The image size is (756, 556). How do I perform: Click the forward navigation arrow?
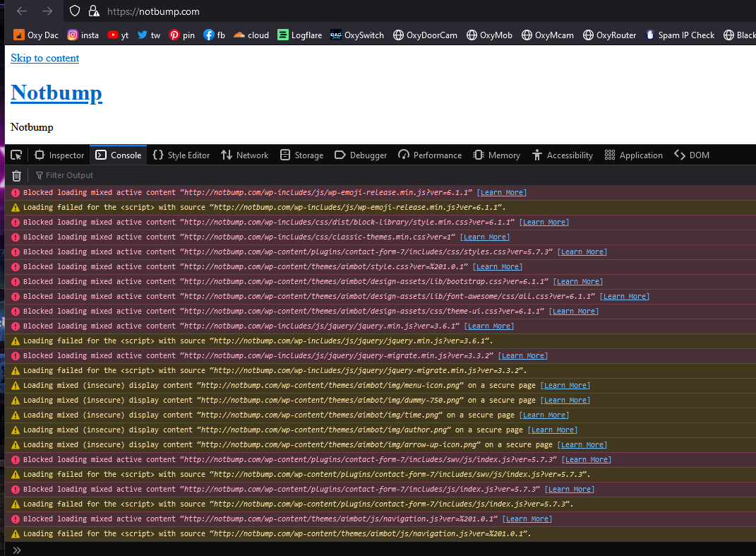[x=47, y=11]
